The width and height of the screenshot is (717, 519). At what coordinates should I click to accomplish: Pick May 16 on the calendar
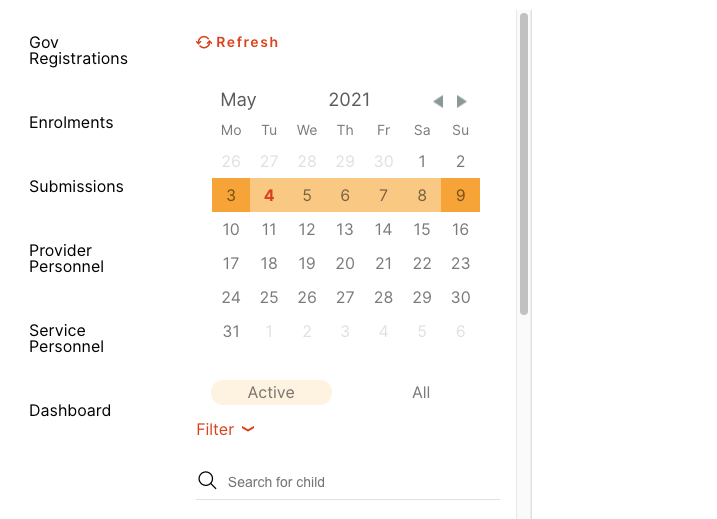[460, 229]
